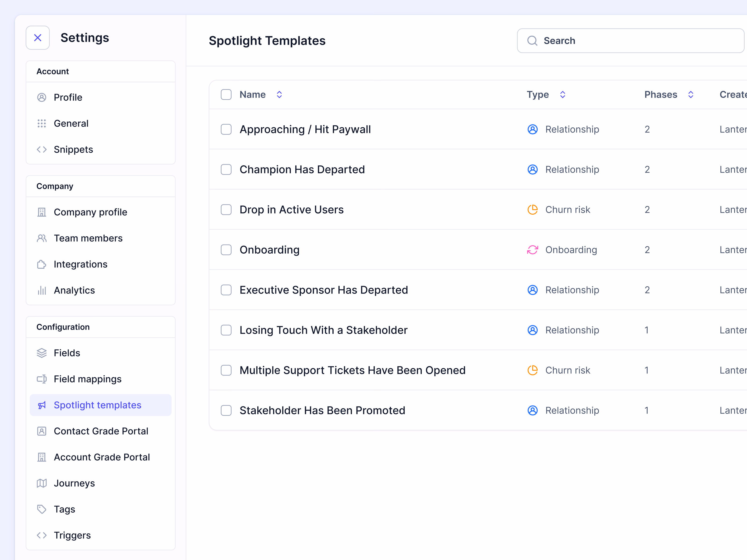
Task: Close the Settings panel with the X button
Action: point(38,38)
